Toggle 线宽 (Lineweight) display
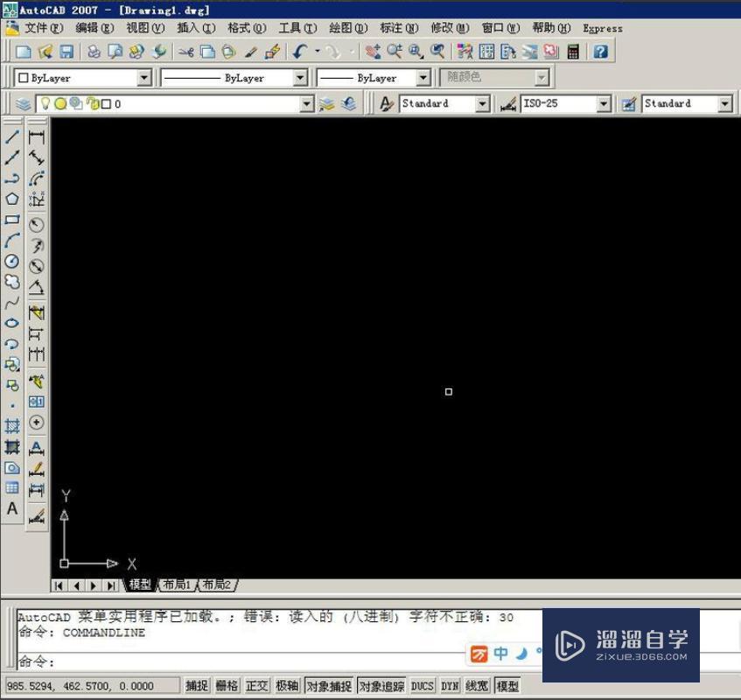The width and height of the screenshot is (741, 700). pyautogui.click(x=477, y=685)
